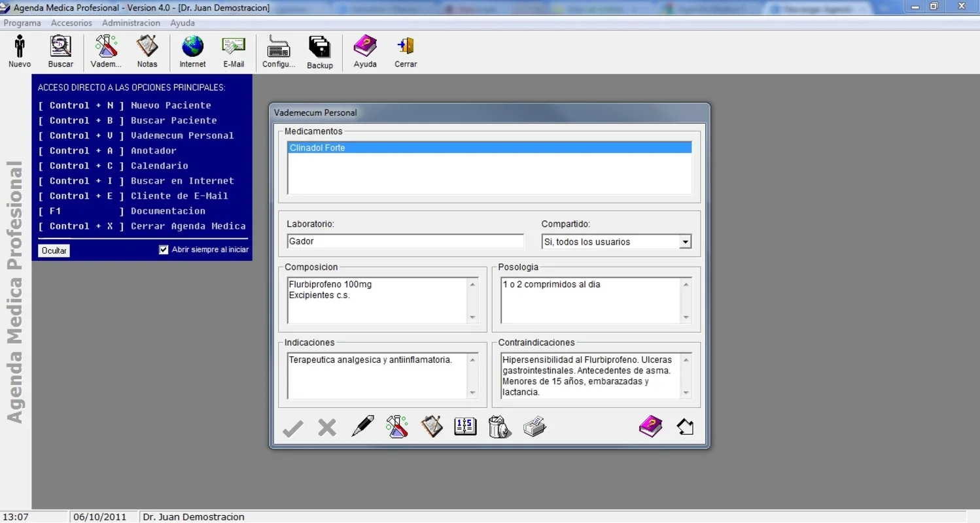Click 'Nuevo Paciente' shortcut text
Viewport: 980px width, 523px height.
click(171, 105)
